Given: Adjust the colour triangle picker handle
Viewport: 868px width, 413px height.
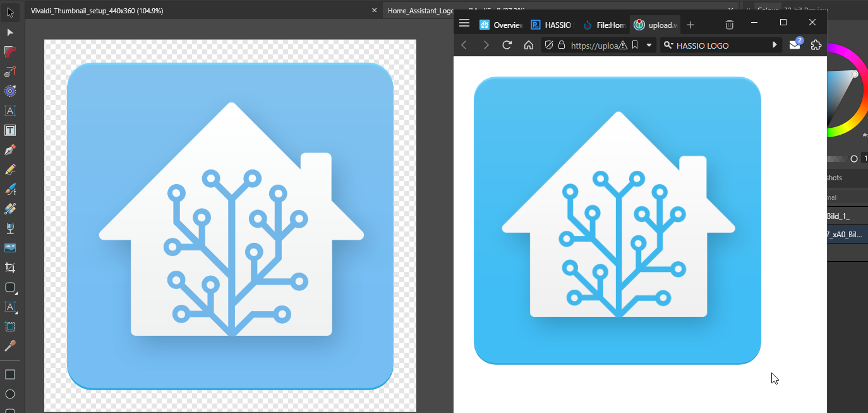Looking at the screenshot, I should [855, 75].
